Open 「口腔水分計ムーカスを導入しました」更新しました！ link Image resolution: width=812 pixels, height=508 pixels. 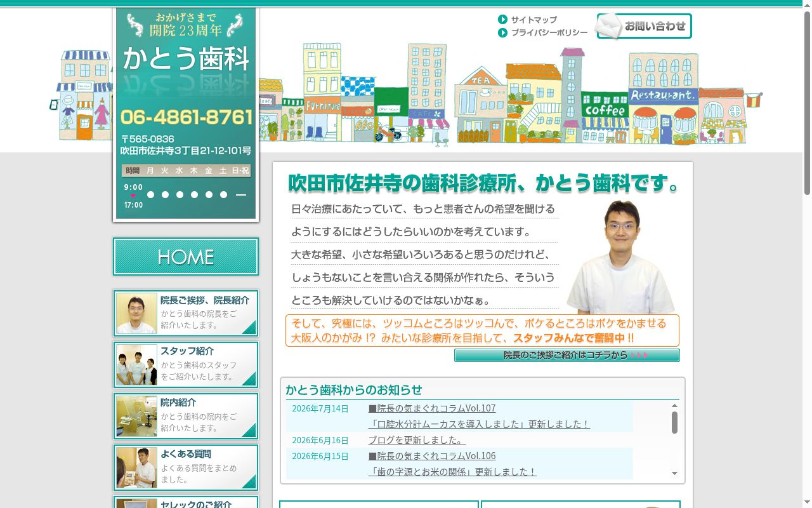[479, 424]
